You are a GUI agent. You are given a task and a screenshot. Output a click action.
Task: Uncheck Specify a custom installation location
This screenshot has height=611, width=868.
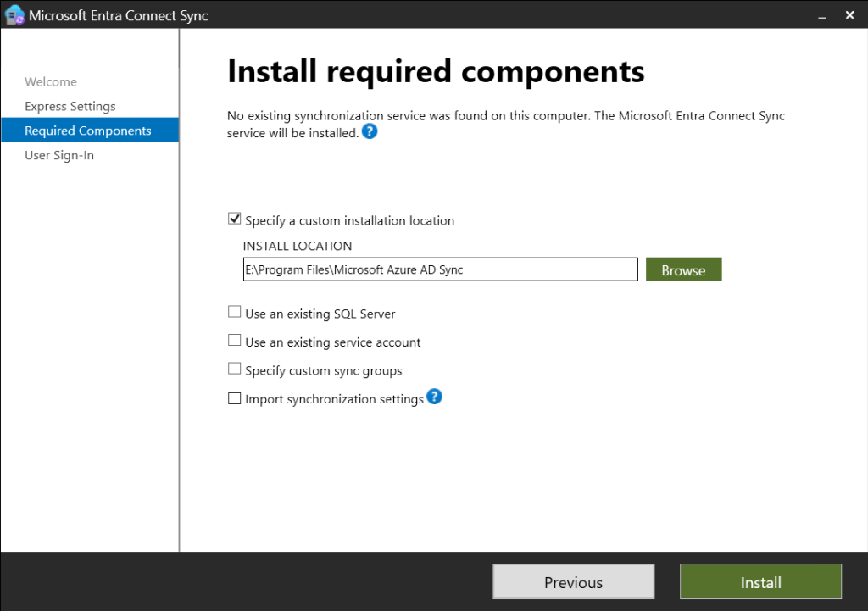(x=235, y=219)
